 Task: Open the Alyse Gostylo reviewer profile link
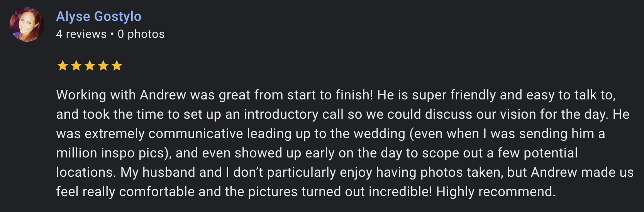click(x=99, y=16)
